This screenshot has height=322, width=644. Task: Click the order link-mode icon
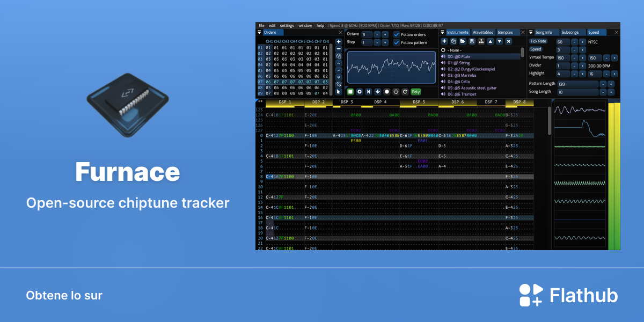point(339,84)
